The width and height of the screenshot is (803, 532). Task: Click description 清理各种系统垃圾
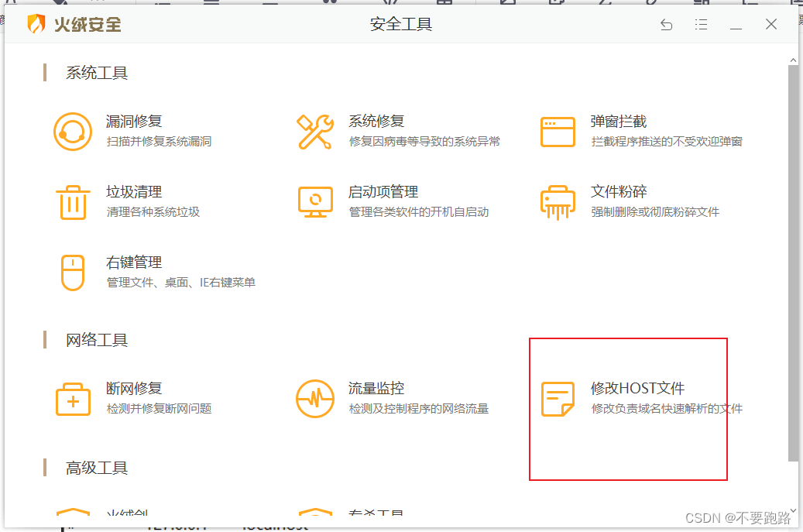coord(153,212)
